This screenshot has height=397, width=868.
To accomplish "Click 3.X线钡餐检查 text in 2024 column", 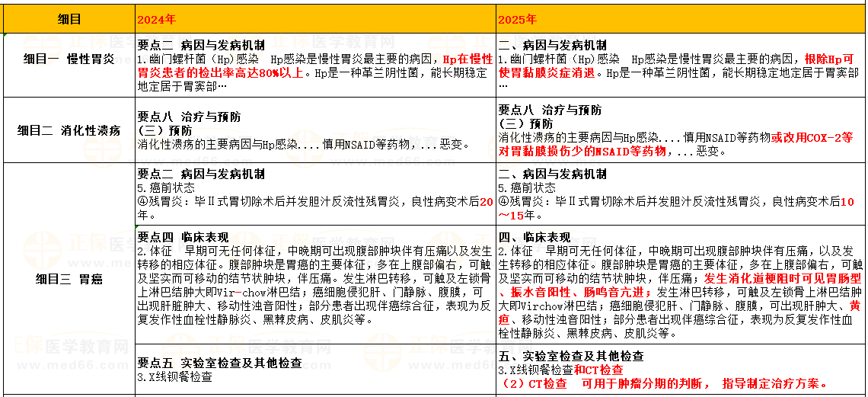I will pyautogui.click(x=174, y=376).
